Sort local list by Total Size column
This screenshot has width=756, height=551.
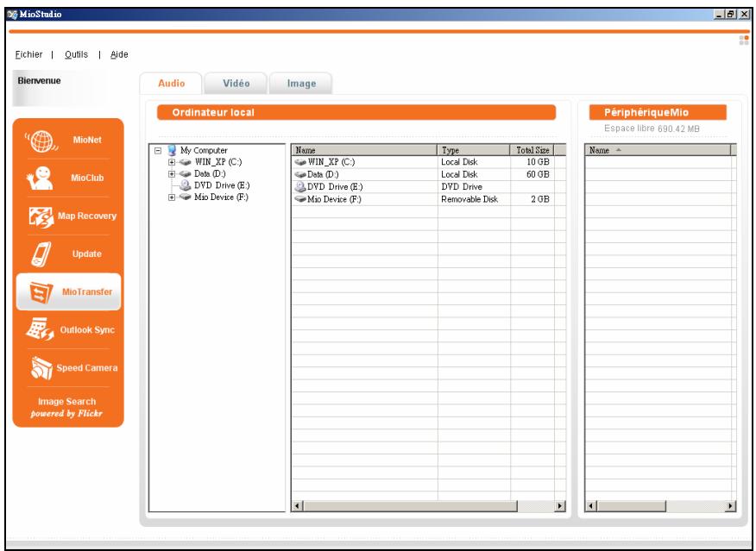tap(532, 150)
